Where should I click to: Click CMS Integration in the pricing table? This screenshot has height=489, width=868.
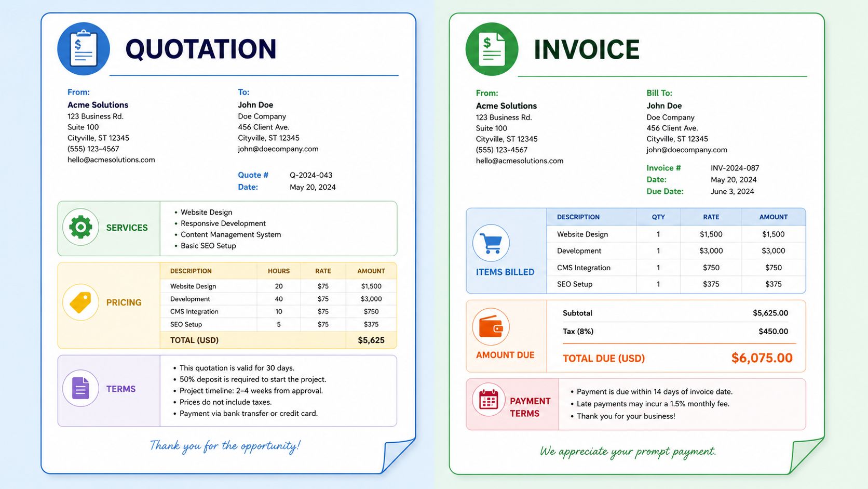tap(194, 312)
